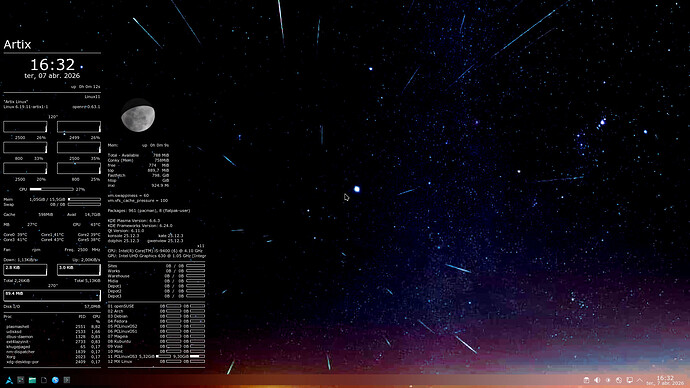Open the display configuration tray icon
Viewport: 690px width, 388px height.
(x=630, y=380)
